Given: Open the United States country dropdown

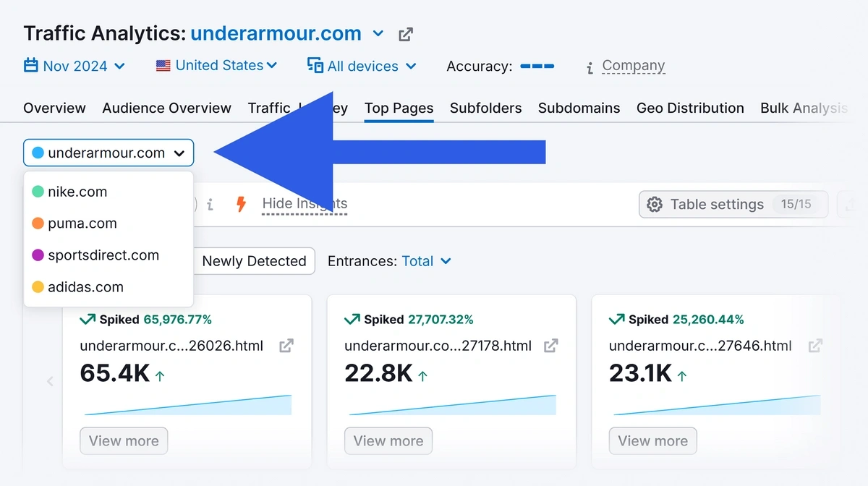Looking at the screenshot, I should click(217, 65).
